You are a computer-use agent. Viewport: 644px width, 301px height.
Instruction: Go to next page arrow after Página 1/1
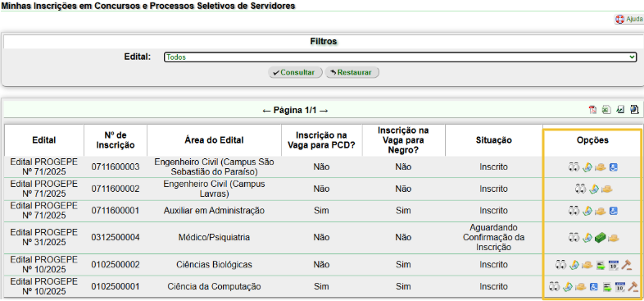click(324, 111)
